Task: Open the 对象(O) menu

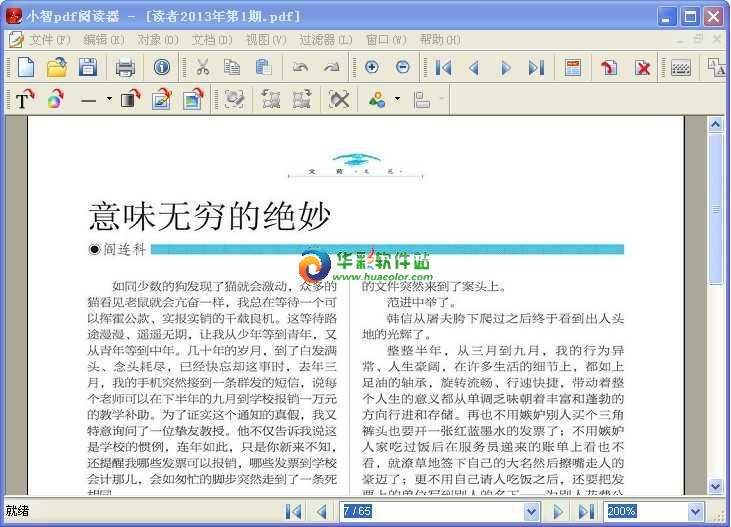Action: point(158,40)
